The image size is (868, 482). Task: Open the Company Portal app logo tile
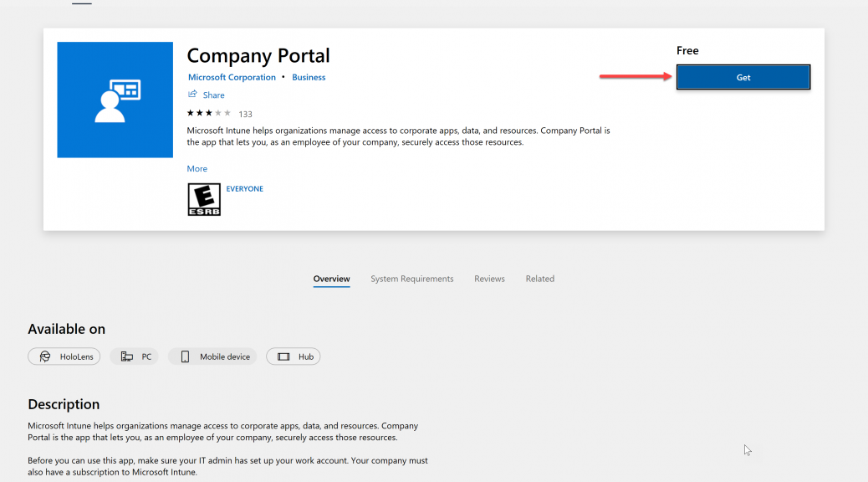(115, 100)
